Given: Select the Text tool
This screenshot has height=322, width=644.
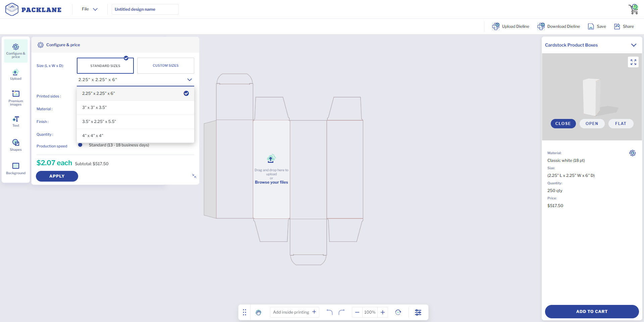Looking at the screenshot, I should point(15,121).
